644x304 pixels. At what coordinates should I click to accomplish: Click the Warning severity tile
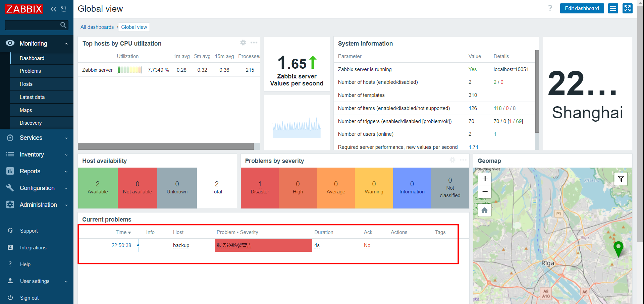[x=374, y=188]
